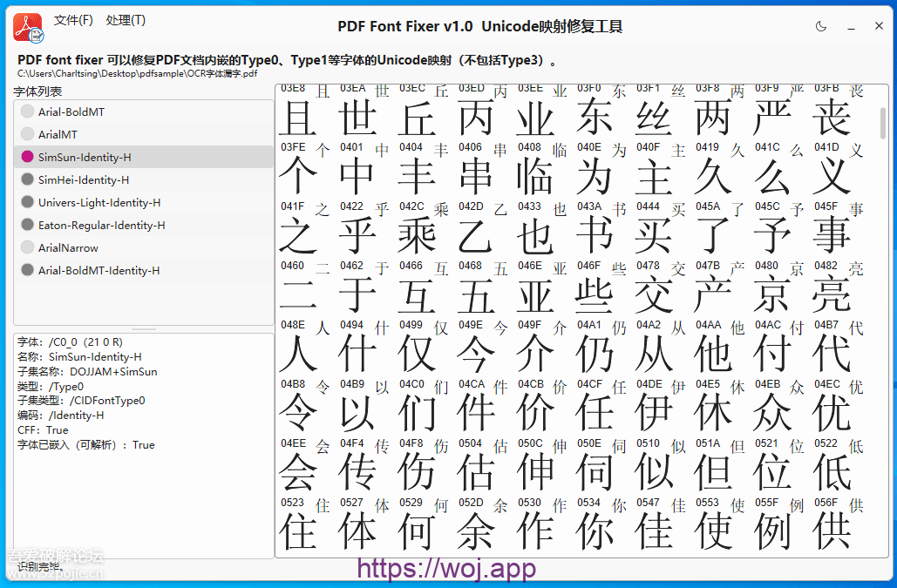Click the dark circle beside SimHei-Identity-H
Viewport: 897px width, 588px height.
pyautogui.click(x=27, y=179)
